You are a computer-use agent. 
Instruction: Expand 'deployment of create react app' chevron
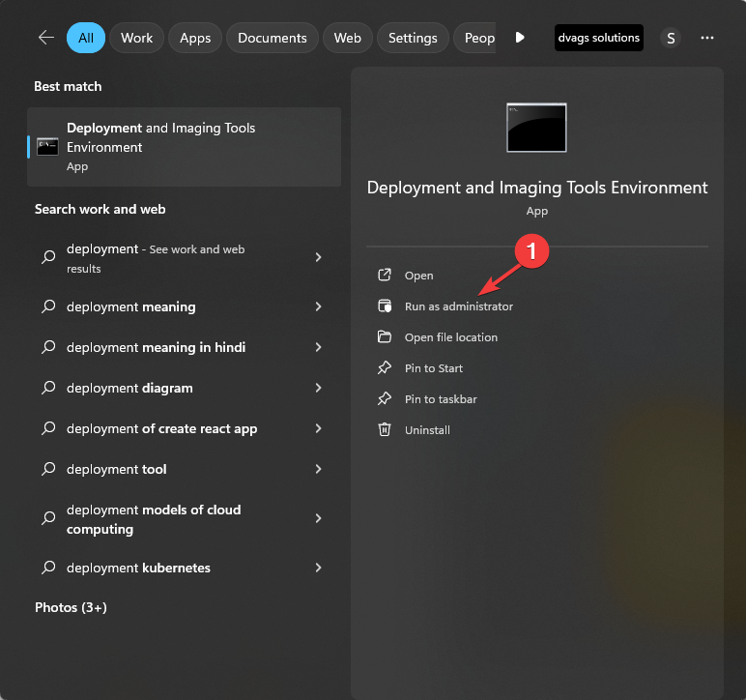tap(318, 428)
